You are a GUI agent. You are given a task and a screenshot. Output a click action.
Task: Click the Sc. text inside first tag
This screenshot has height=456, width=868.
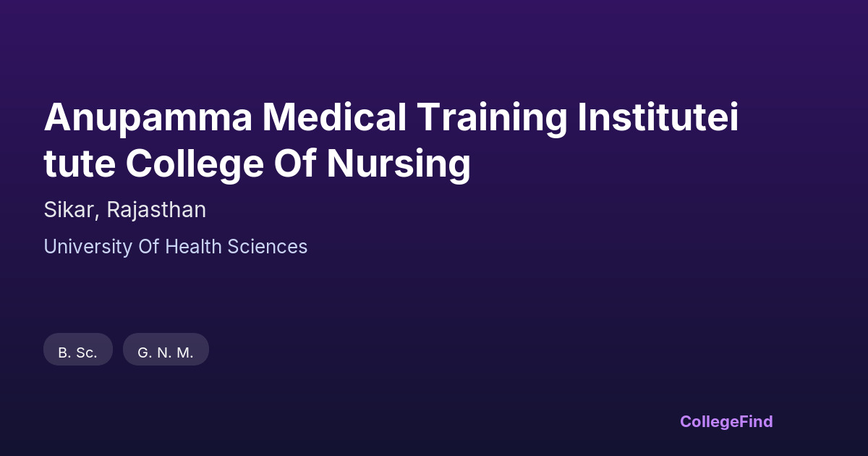[x=87, y=352]
